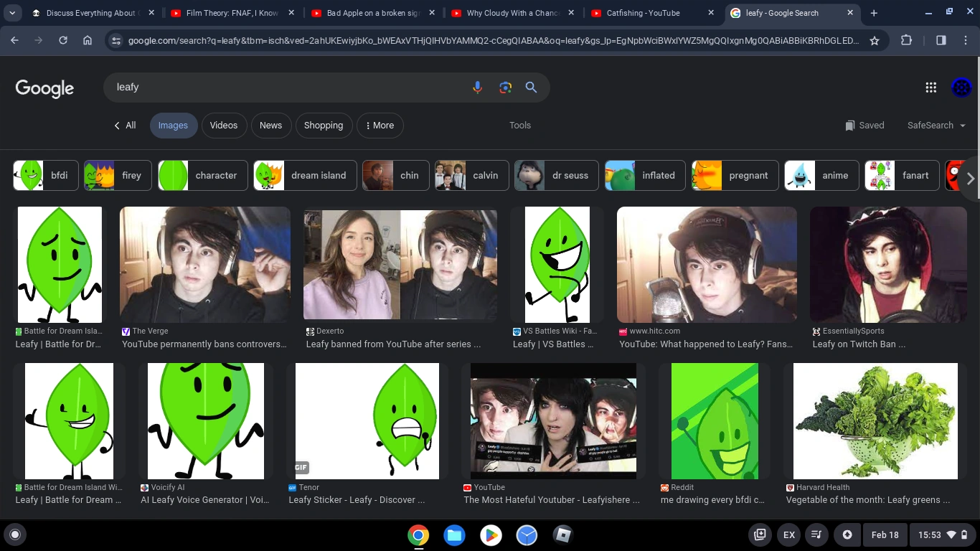Open the Play Store from the shelf

coord(491,534)
